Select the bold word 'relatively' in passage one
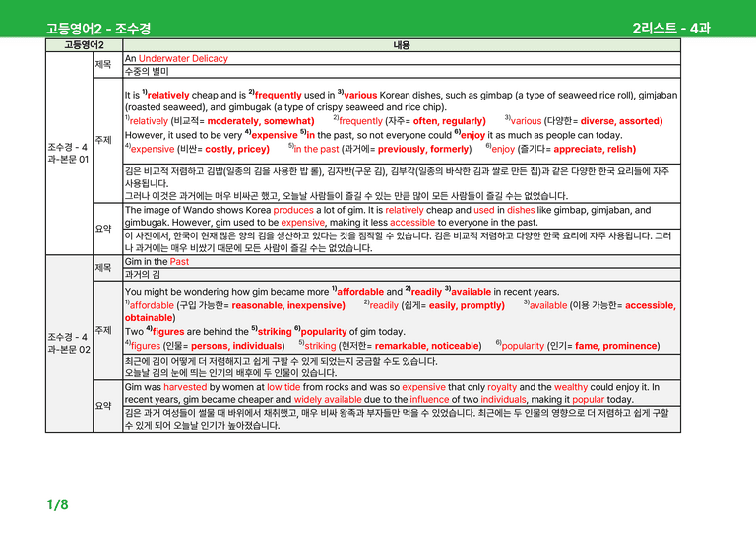Viewport: 756px width, 535px height. tap(168, 95)
